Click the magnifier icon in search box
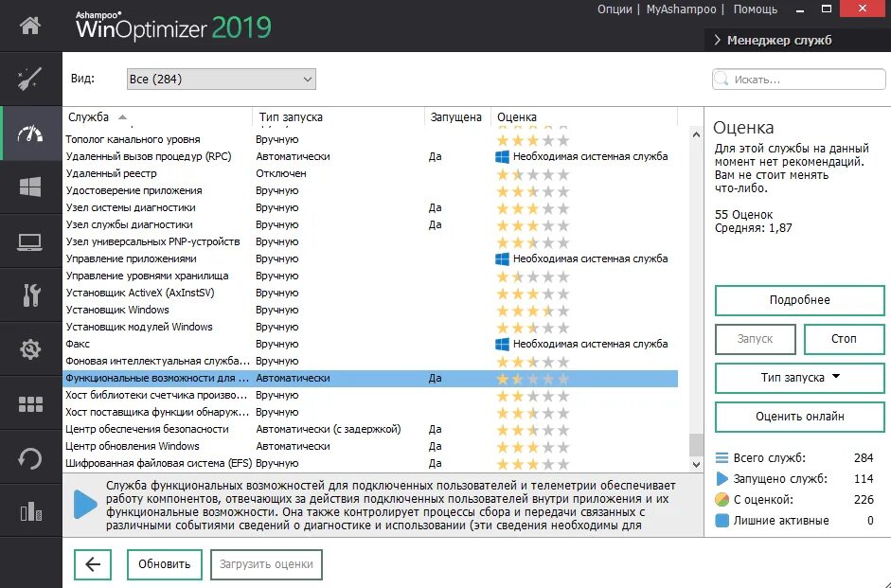The image size is (891, 588). (722, 79)
